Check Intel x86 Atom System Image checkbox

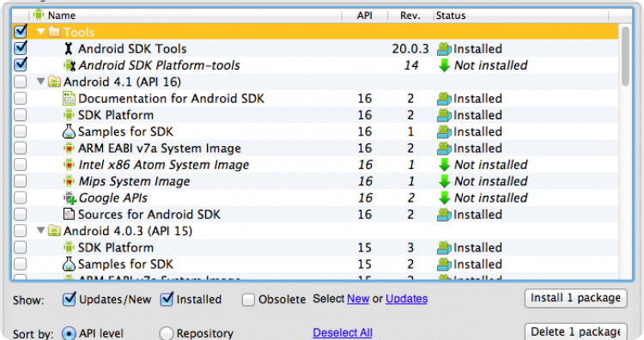[x=20, y=165]
